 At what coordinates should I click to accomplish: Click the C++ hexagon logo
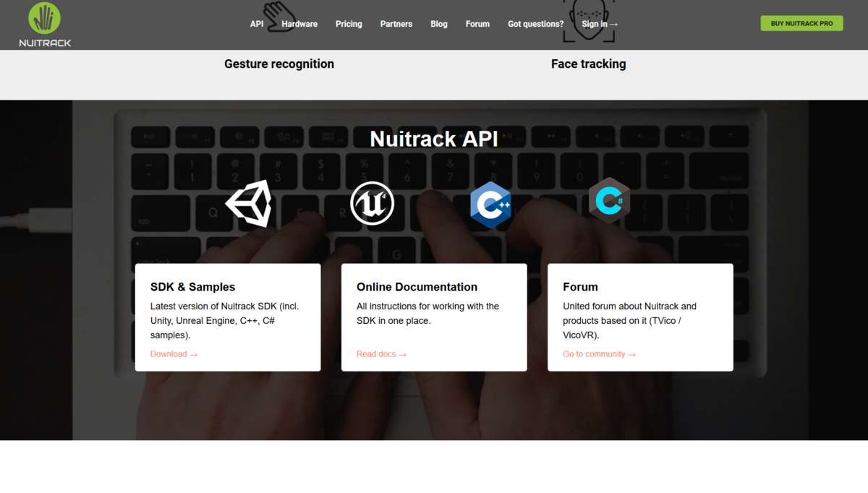point(490,205)
